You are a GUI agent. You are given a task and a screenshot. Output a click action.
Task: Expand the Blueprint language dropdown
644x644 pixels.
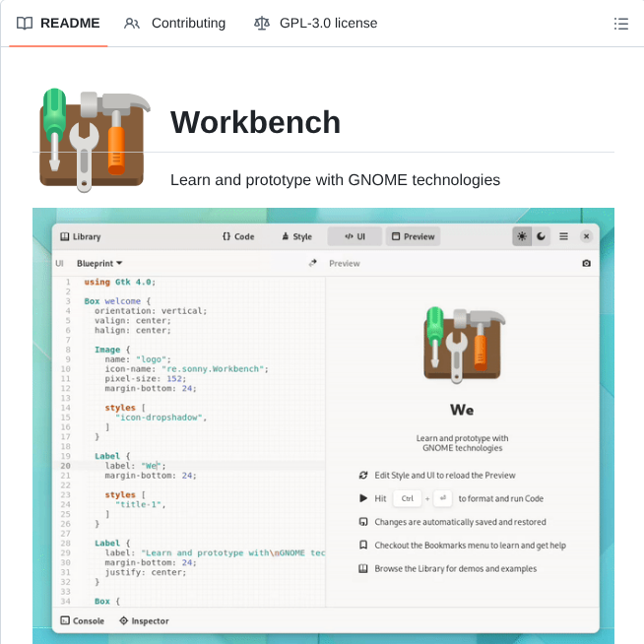pos(99,263)
